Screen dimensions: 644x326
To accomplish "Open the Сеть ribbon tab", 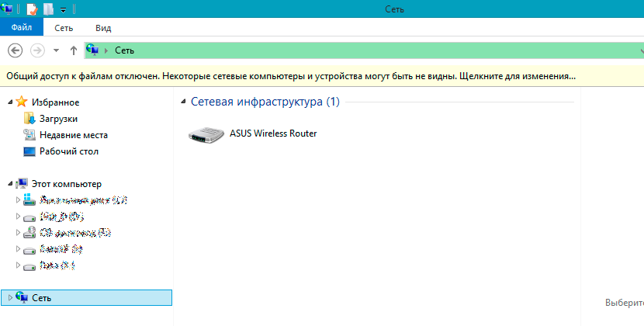I will click(64, 27).
